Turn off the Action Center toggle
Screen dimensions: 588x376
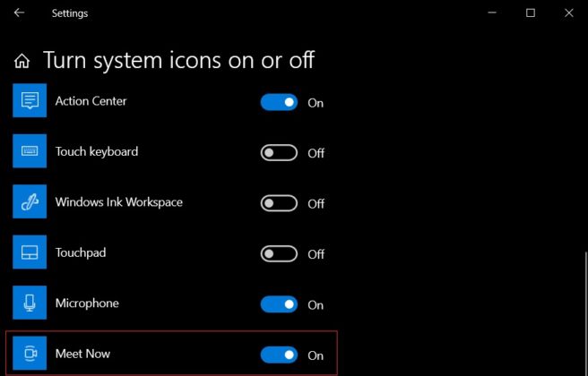279,102
